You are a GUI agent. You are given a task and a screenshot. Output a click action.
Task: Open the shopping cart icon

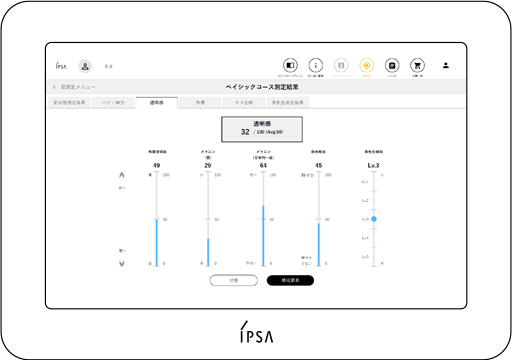click(x=417, y=65)
